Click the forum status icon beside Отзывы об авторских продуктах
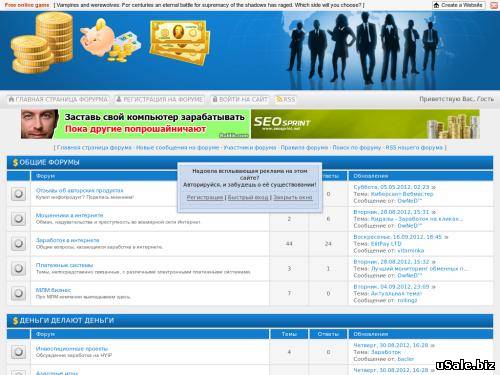This screenshot has width=500, height=375. [x=18, y=194]
